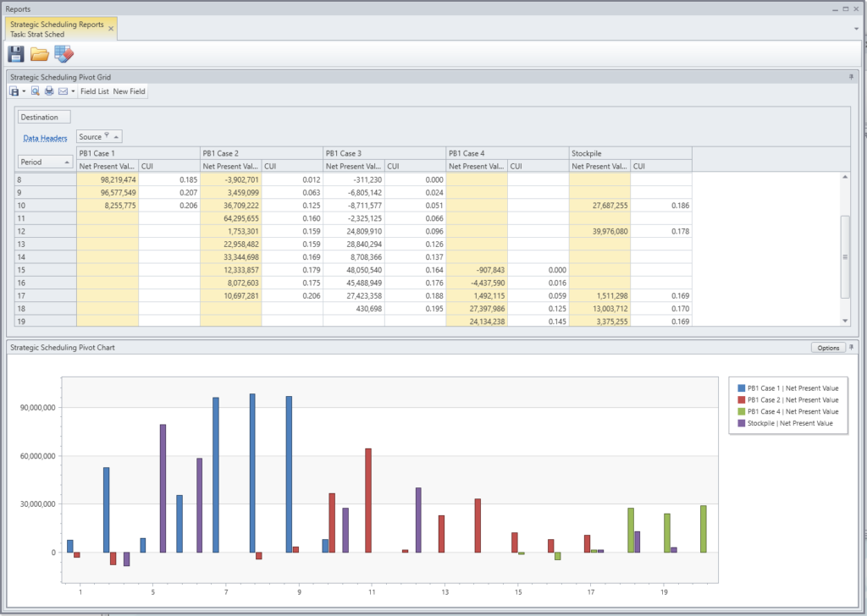The width and height of the screenshot is (867, 616).
Task: Open the Source field filter icon
Action: pyautogui.click(x=107, y=135)
